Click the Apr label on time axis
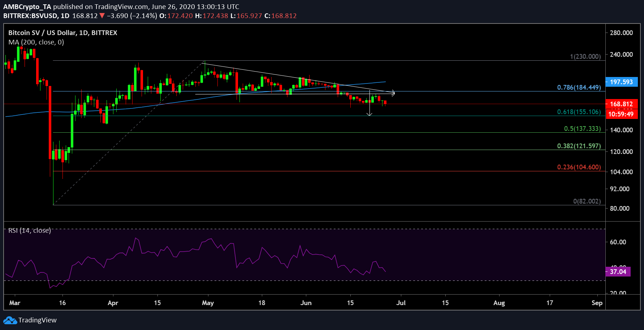Viewport: 644px width, 330px height. click(113, 303)
